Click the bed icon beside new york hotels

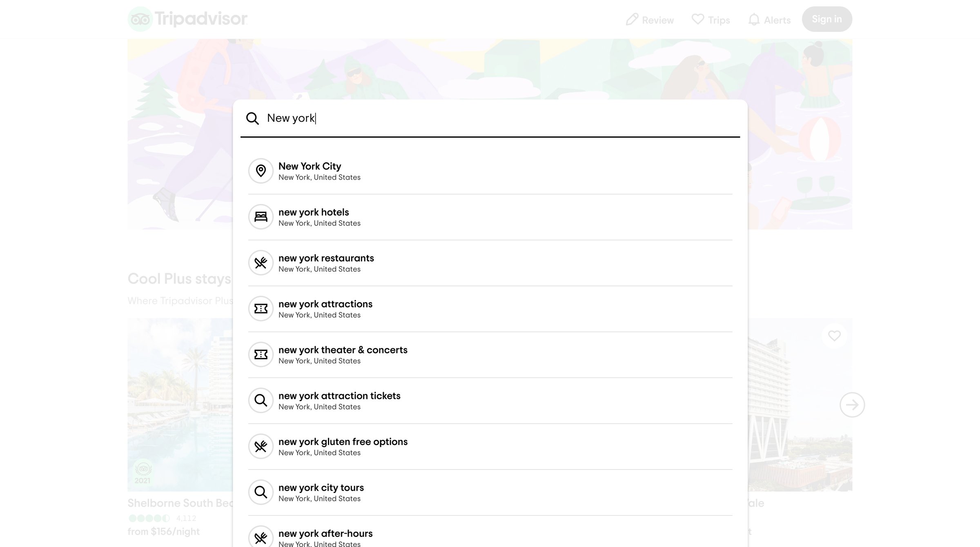(x=261, y=217)
